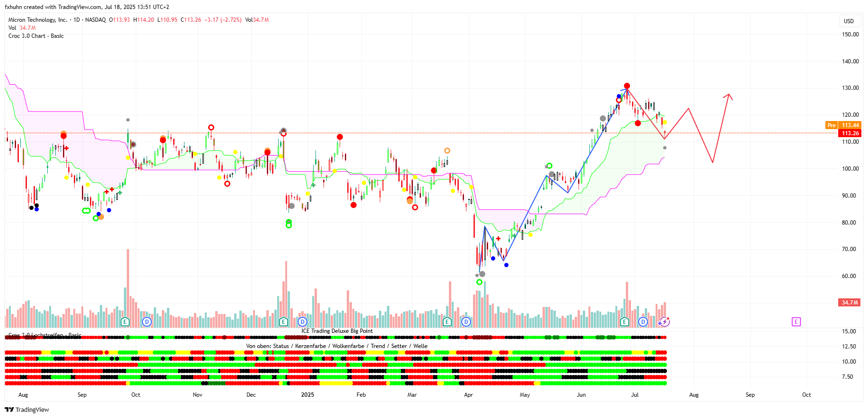Click the dividend D marker in July

(643, 322)
